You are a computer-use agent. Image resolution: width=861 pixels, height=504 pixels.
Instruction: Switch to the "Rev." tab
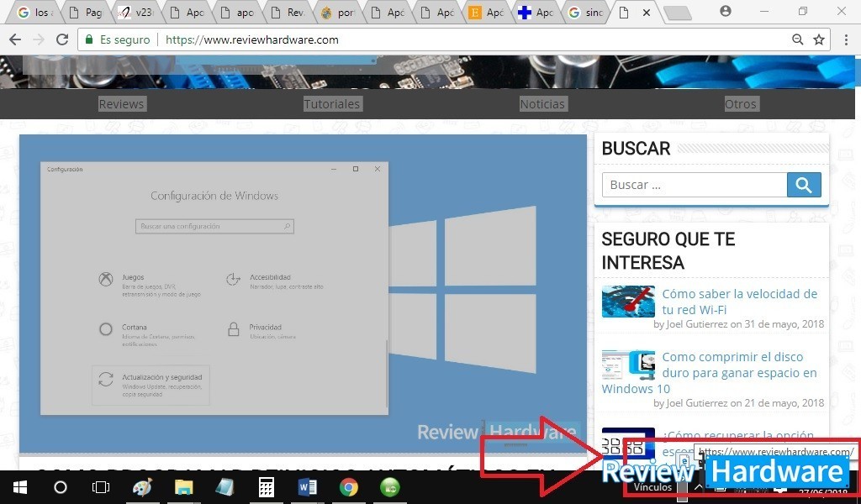point(288,13)
